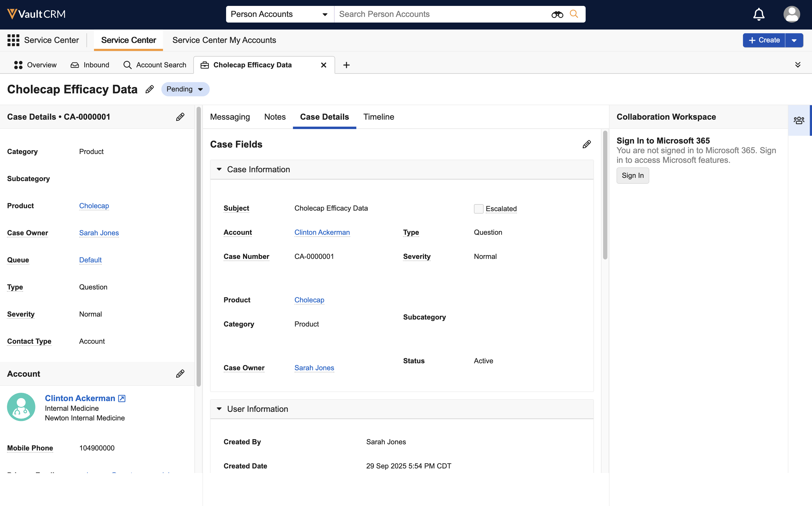Screen dimensions: 812x506
Task: Open the user profile avatar menu
Action: (791, 14)
